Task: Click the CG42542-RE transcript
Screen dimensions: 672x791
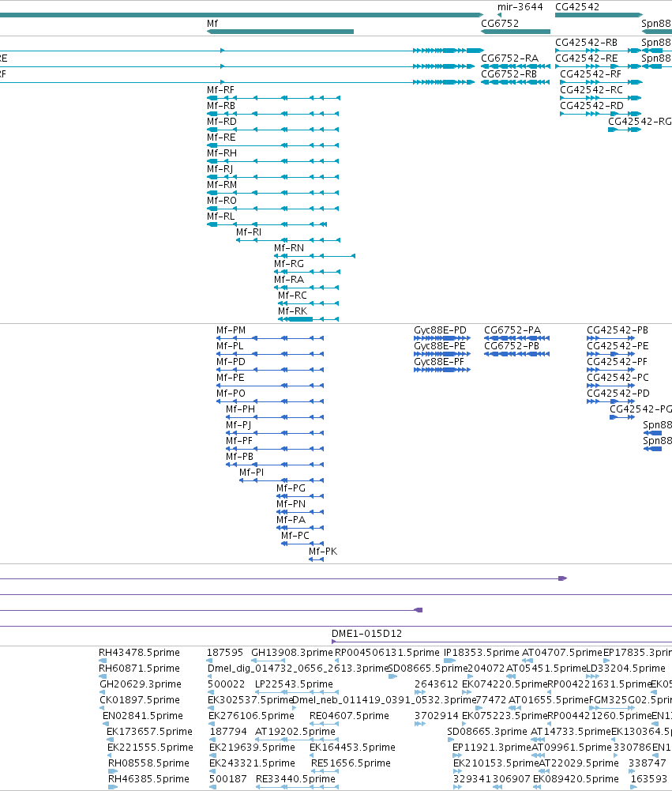Action: pyautogui.click(x=598, y=66)
